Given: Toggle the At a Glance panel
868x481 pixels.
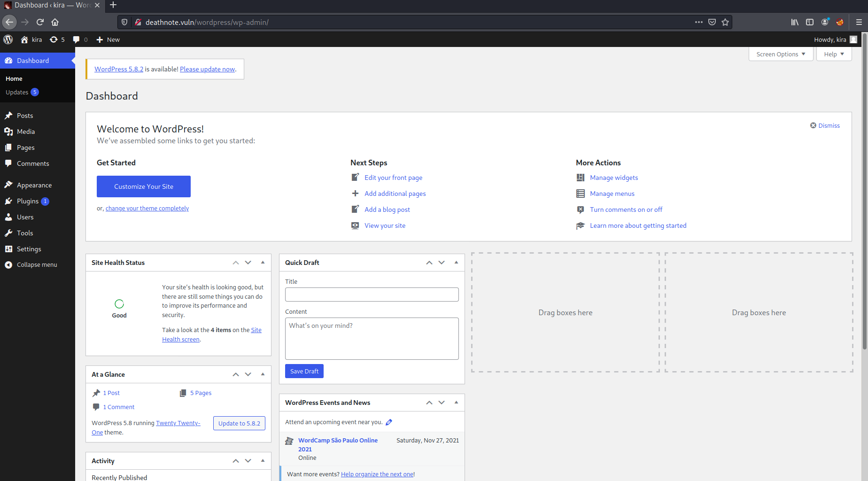Looking at the screenshot, I should click(263, 374).
